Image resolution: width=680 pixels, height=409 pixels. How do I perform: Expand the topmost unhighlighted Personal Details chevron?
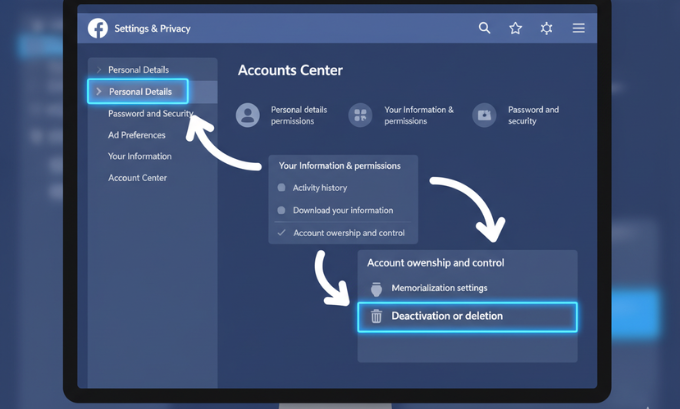click(98, 70)
